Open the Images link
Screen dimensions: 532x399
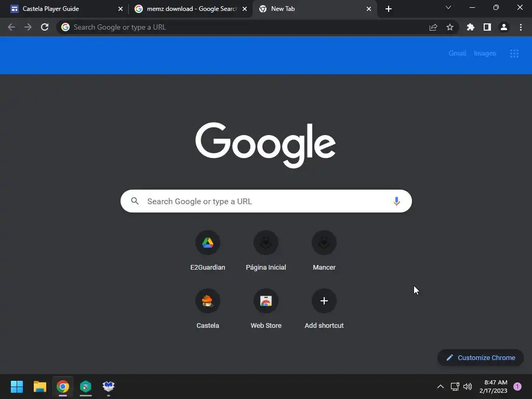click(x=485, y=54)
